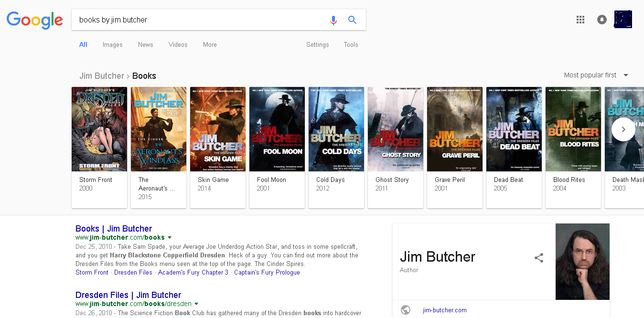The image size is (644, 318).
Task: Click the voice search microphone icon
Action: click(x=333, y=20)
